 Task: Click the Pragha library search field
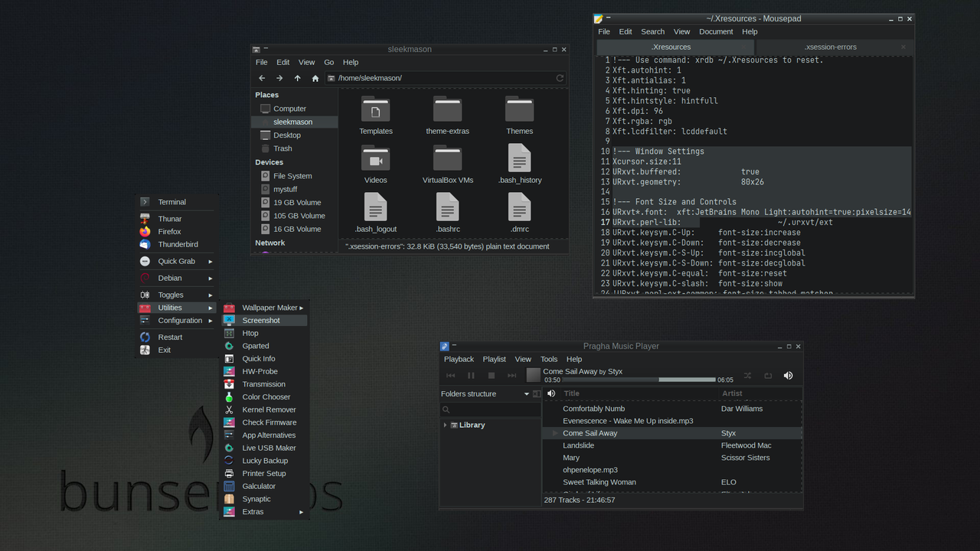490,409
